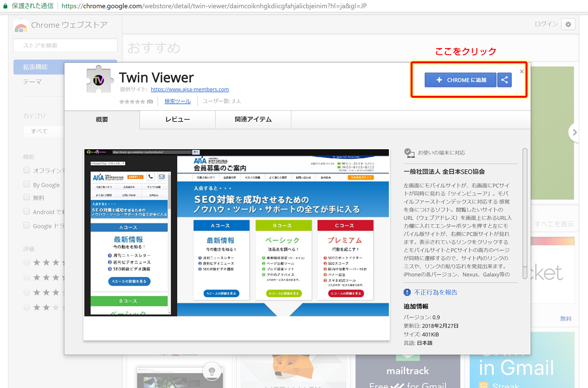This screenshot has height=388, width=588.
Task: Click the ユーザー数: 3 人 text
Action: [222, 101]
